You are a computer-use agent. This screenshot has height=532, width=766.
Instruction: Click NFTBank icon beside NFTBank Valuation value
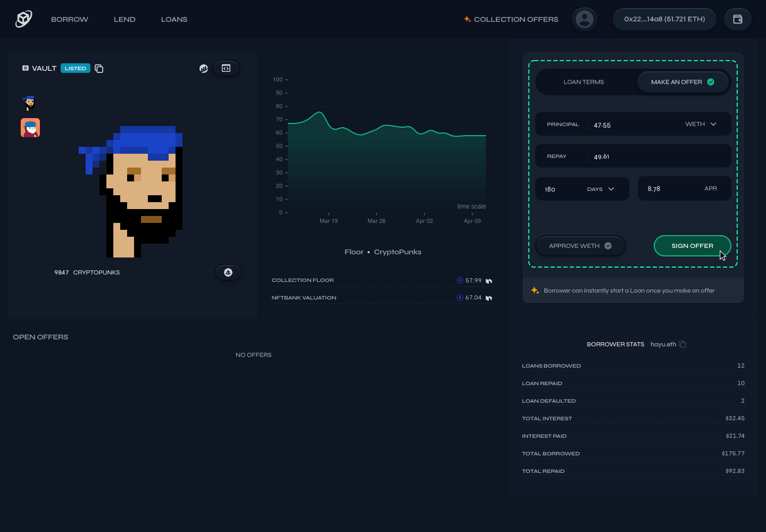click(489, 298)
